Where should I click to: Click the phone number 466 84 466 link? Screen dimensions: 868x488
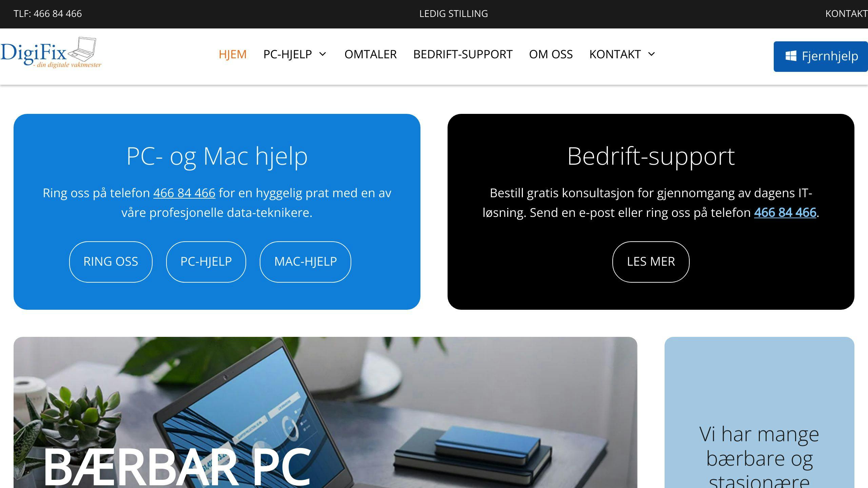pyautogui.click(x=184, y=192)
